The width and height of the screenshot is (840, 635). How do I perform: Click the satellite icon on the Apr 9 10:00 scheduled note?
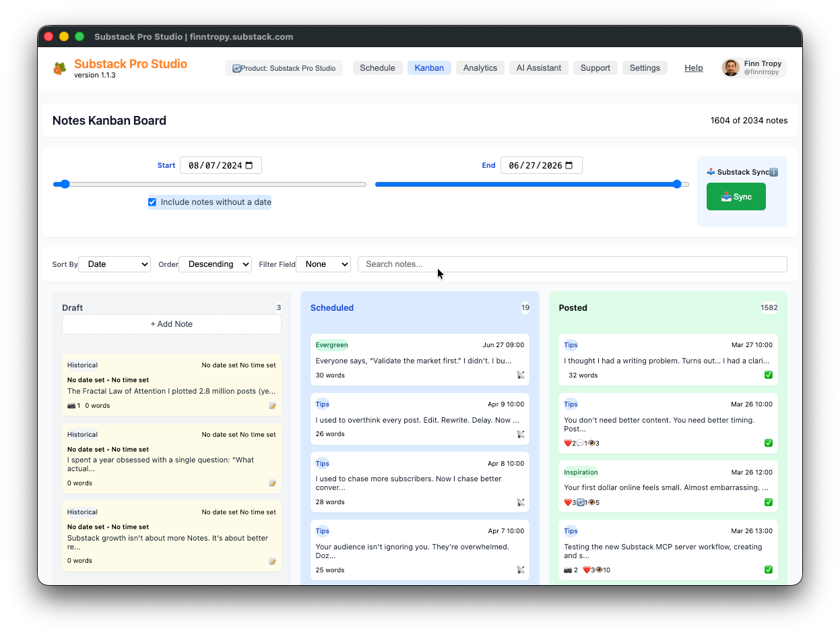coord(521,434)
